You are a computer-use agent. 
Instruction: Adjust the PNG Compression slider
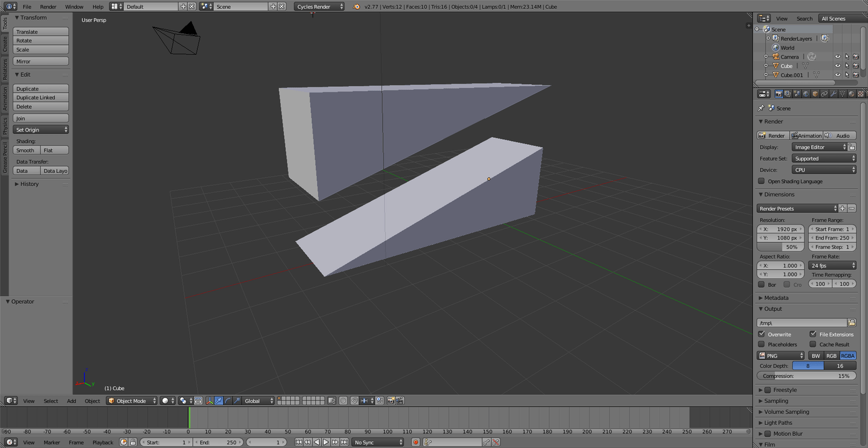click(806, 376)
